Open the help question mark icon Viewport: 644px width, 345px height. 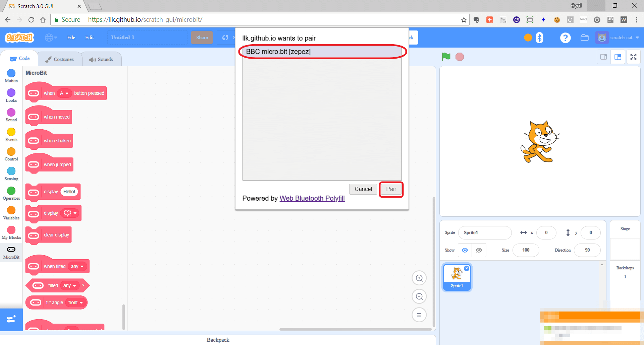565,38
